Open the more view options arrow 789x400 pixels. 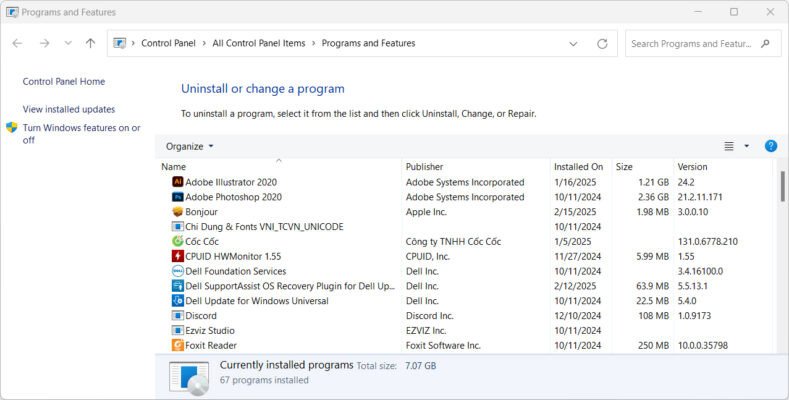747,146
